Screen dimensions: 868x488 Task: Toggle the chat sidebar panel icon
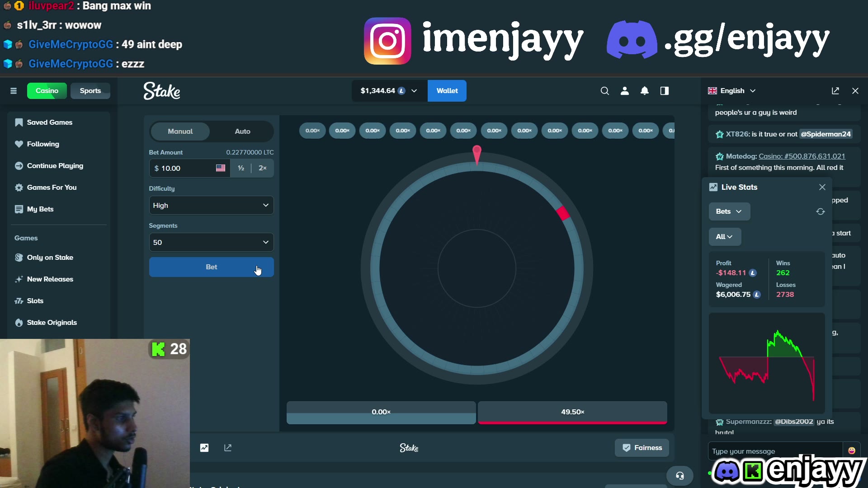pos(665,91)
